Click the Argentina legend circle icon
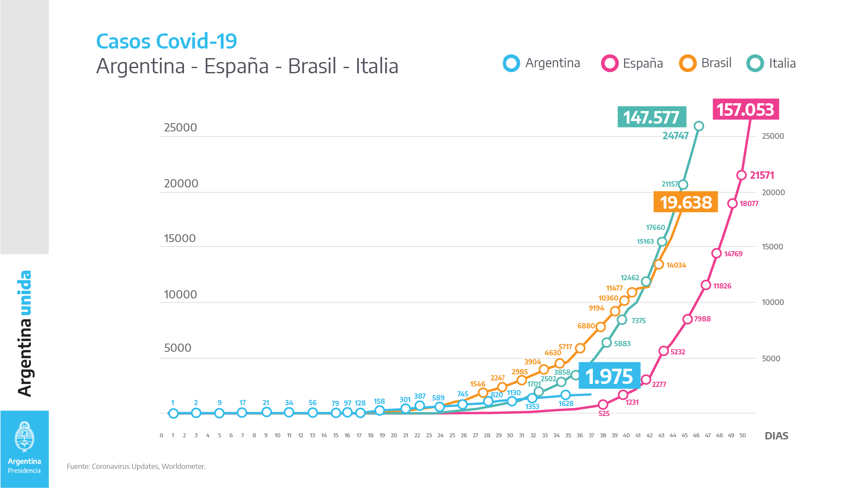This screenshot has height=488, width=868. (x=511, y=63)
